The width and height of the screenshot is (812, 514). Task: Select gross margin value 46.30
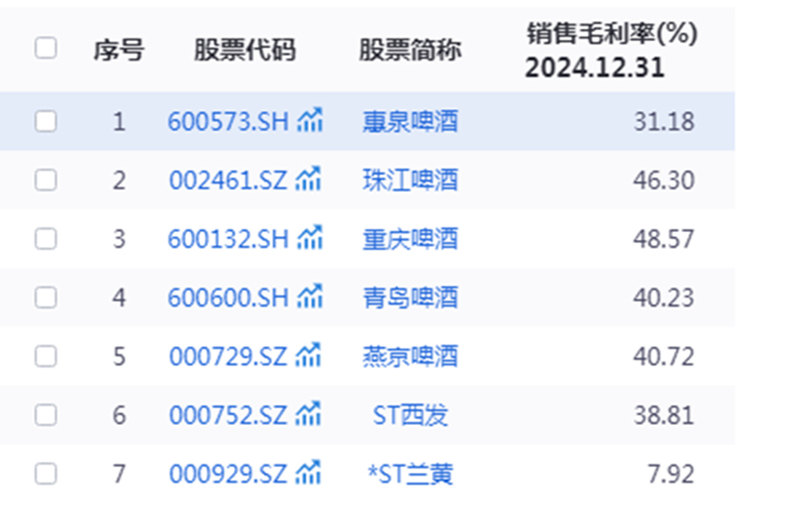pyautogui.click(x=664, y=180)
